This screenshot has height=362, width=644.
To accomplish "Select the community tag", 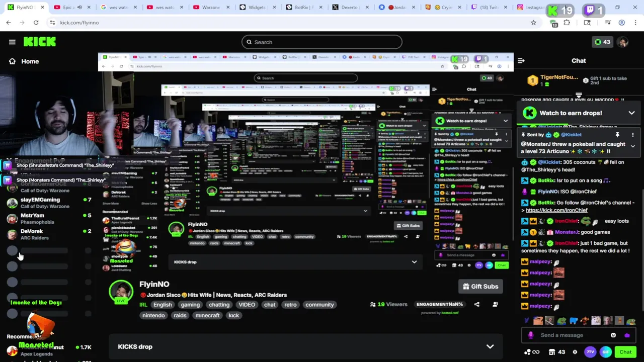I will click(319, 305).
